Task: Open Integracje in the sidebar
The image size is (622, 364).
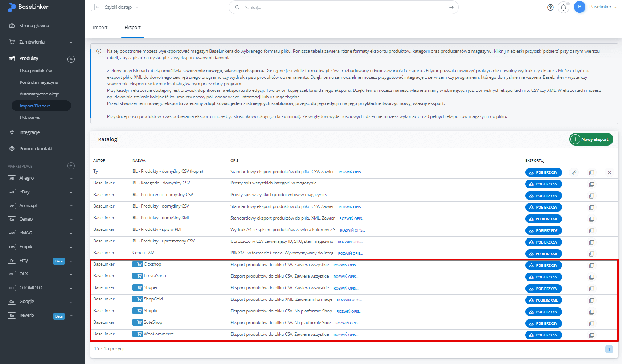Action: click(x=29, y=132)
